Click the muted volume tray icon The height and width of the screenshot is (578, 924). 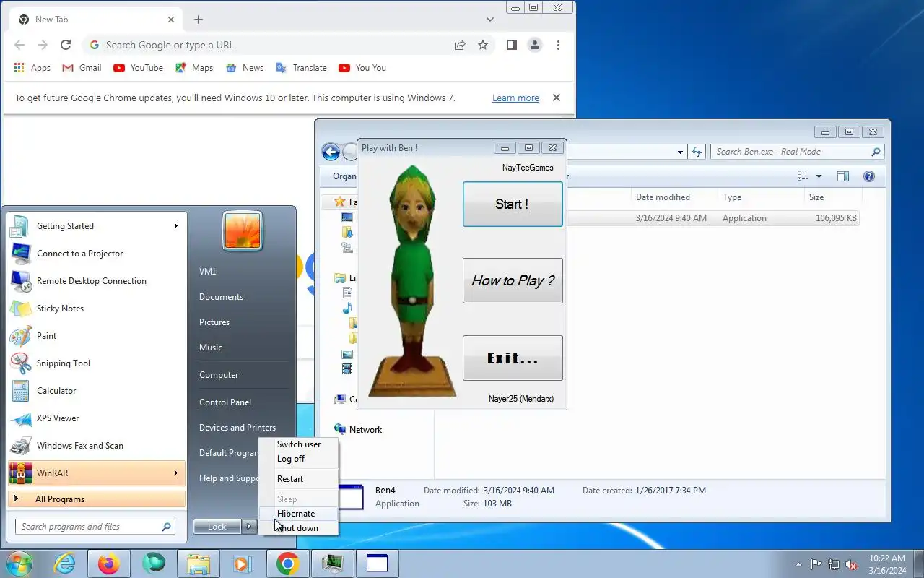pyautogui.click(x=852, y=564)
